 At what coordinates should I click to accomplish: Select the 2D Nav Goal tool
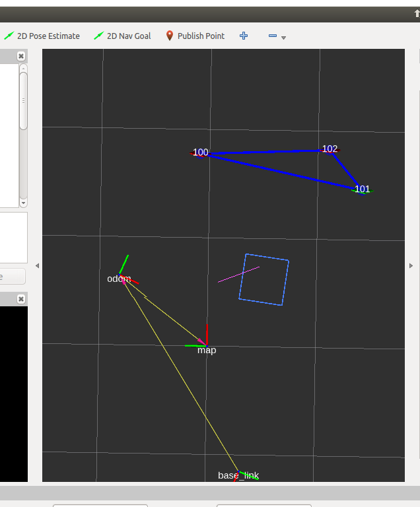(x=122, y=36)
